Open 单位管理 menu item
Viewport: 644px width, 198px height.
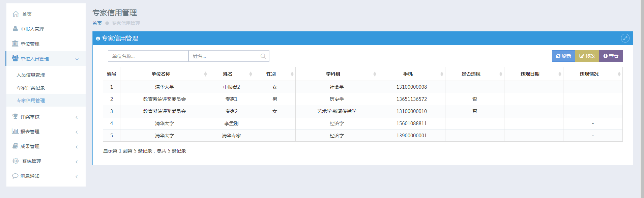[46, 44]
